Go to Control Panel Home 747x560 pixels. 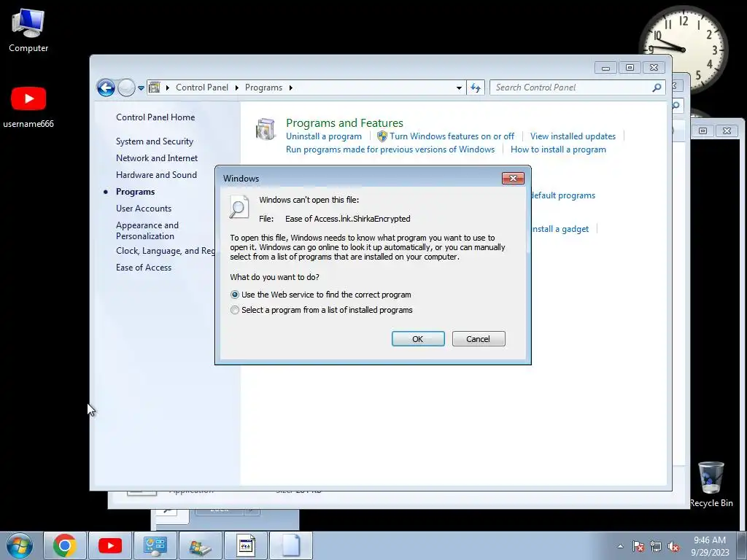pyautogui.click(x=155, y=117)
